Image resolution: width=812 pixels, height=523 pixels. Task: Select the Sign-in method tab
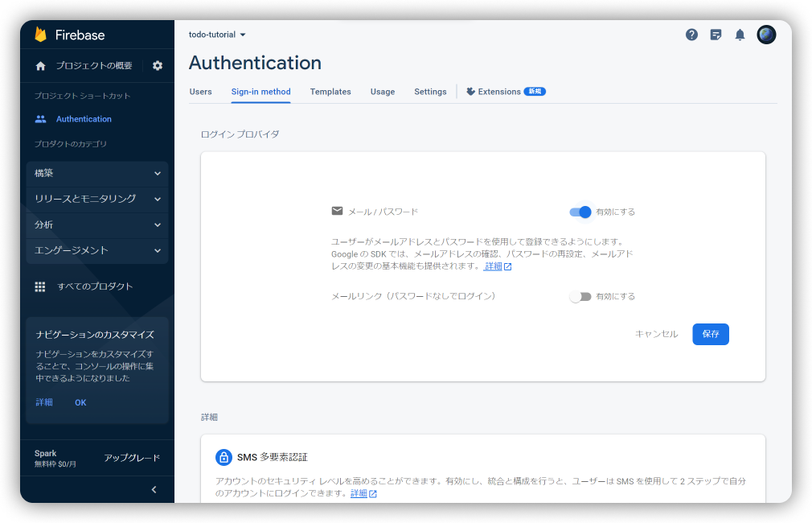click(260, 92)
